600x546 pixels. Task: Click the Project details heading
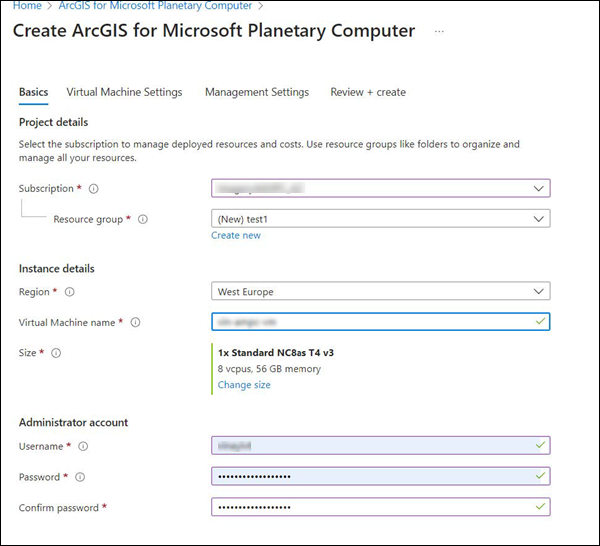coord(54,122)
